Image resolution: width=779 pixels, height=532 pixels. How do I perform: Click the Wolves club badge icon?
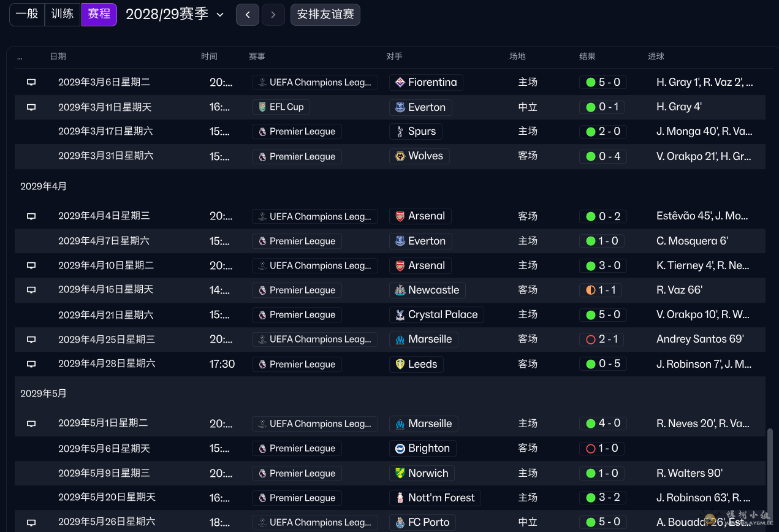click(400, 156)
